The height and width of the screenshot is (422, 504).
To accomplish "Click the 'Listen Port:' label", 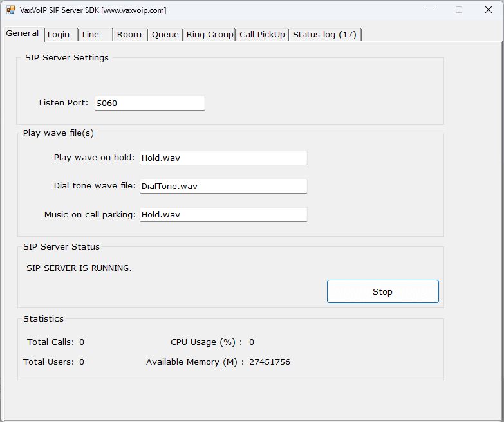I will (x=64, y=103).
